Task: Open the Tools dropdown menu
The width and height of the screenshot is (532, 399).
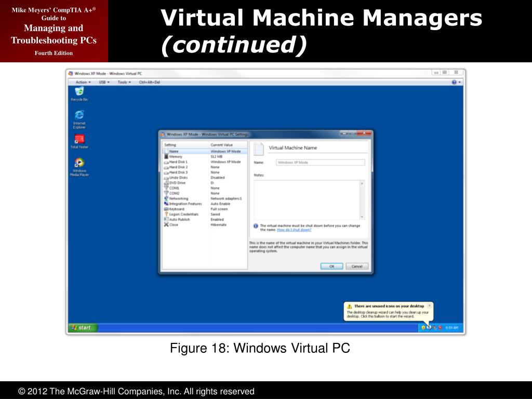Action: 124,82
